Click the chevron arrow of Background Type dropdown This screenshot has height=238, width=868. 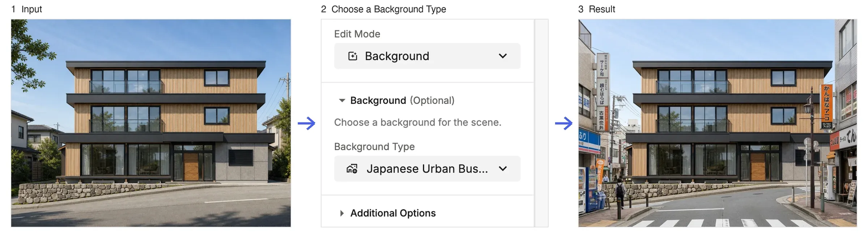[x=503, y=169]
